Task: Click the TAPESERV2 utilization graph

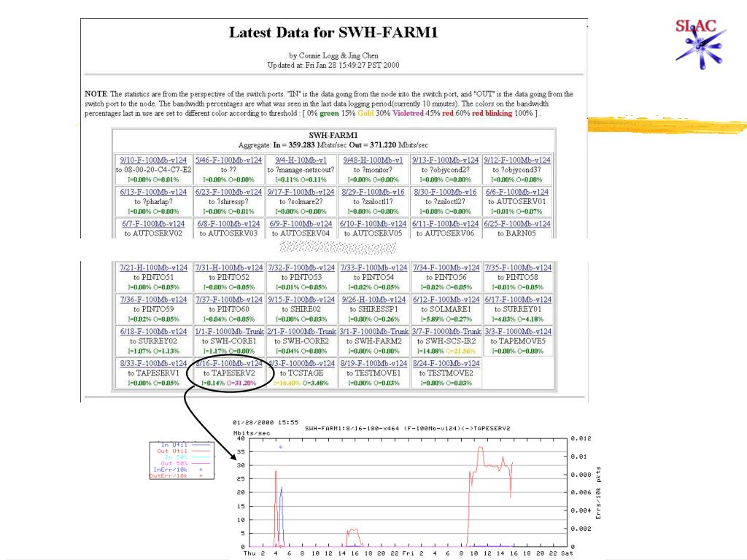Action: 409,492
